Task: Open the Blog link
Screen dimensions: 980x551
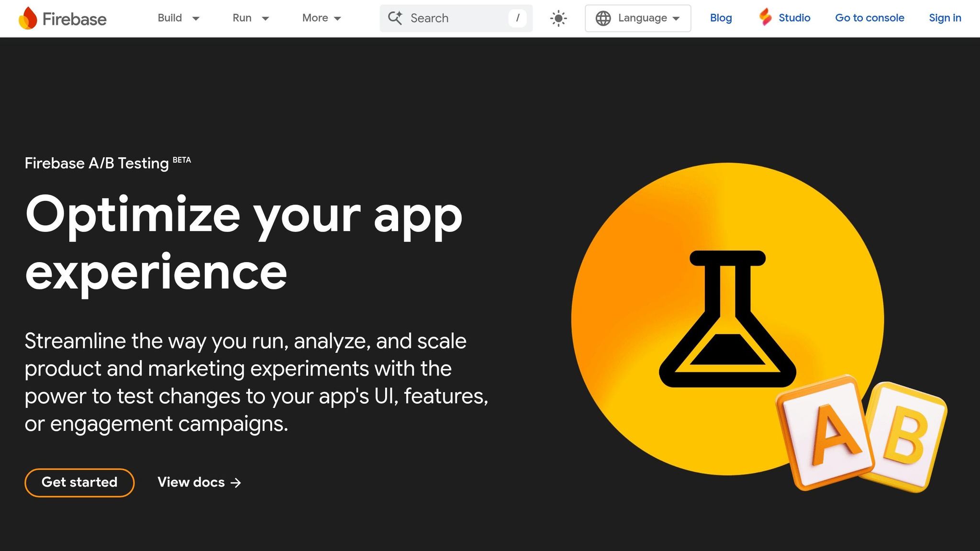Action: 721,18
